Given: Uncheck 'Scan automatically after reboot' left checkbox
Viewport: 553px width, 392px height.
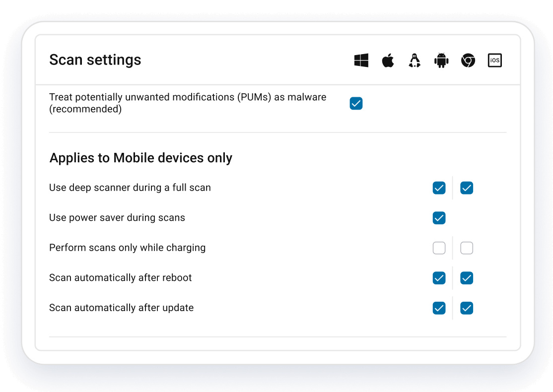Looking at the screenshot, I should (x=439, y=278).
